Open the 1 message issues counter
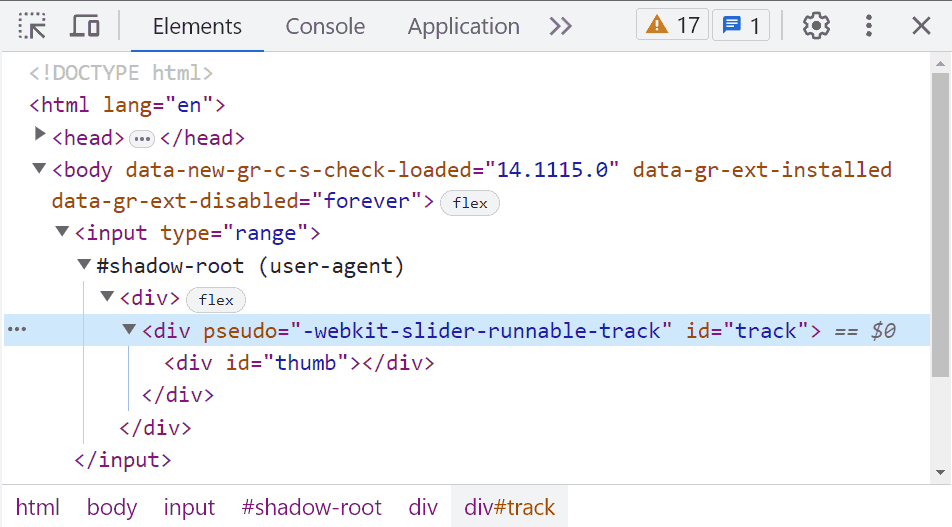 tap(741, 26)
